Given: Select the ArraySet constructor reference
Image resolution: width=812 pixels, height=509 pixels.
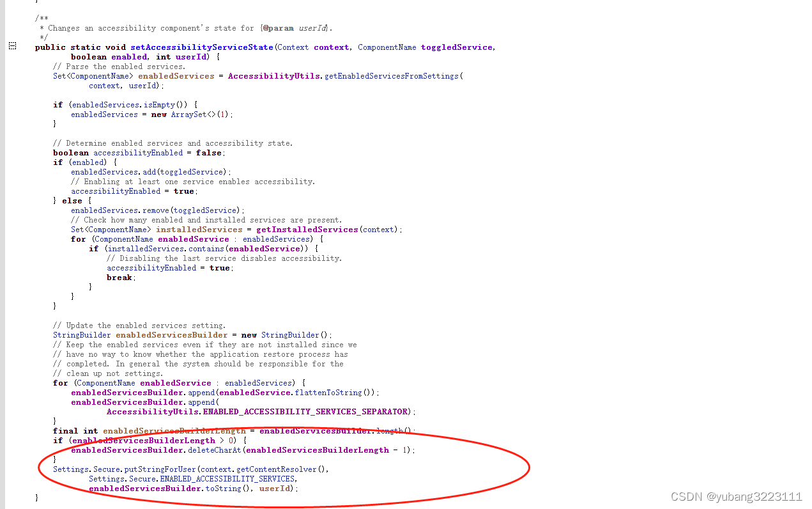Looking at the screenshot, I should tap(188, 114).
